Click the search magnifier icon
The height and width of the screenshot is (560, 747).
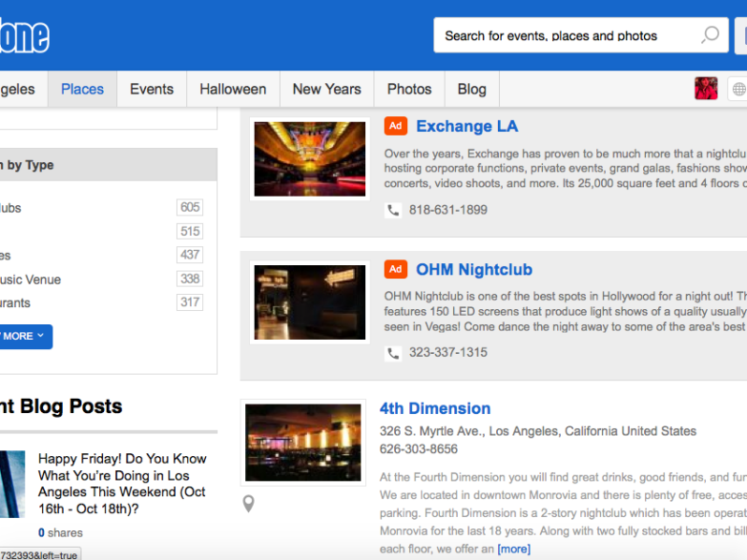click(710, 34)
